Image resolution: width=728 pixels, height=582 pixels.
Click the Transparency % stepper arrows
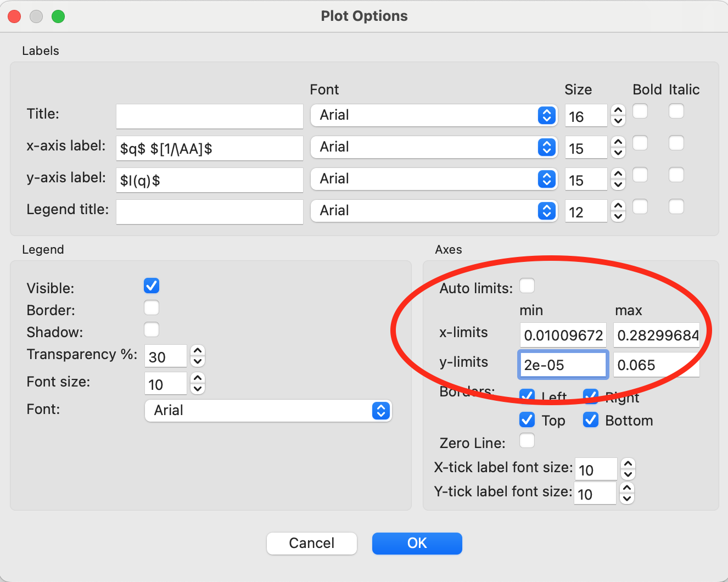click(x=198, y=356)
